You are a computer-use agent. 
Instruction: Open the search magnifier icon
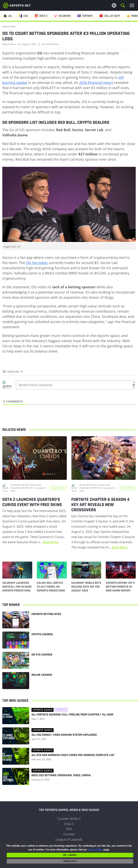123,5
